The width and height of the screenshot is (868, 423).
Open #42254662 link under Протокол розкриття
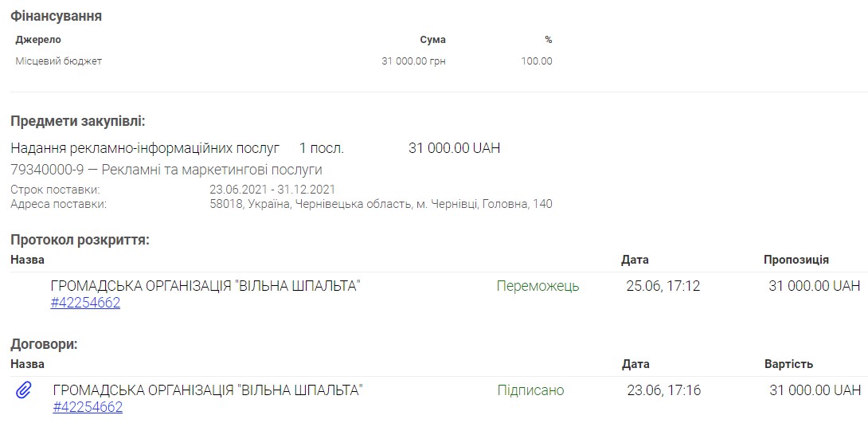point(85,303)
